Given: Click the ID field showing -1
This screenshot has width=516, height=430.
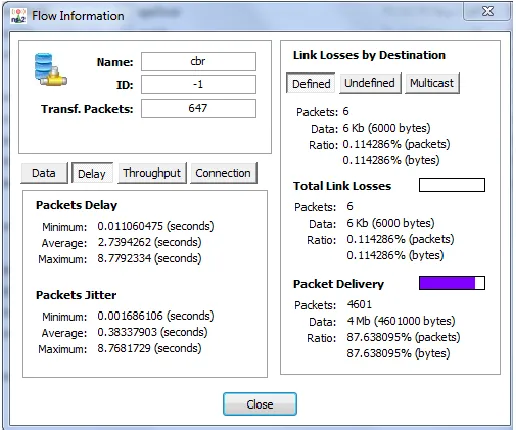Looking at the screenshot, I should click(x=198, y=84).
